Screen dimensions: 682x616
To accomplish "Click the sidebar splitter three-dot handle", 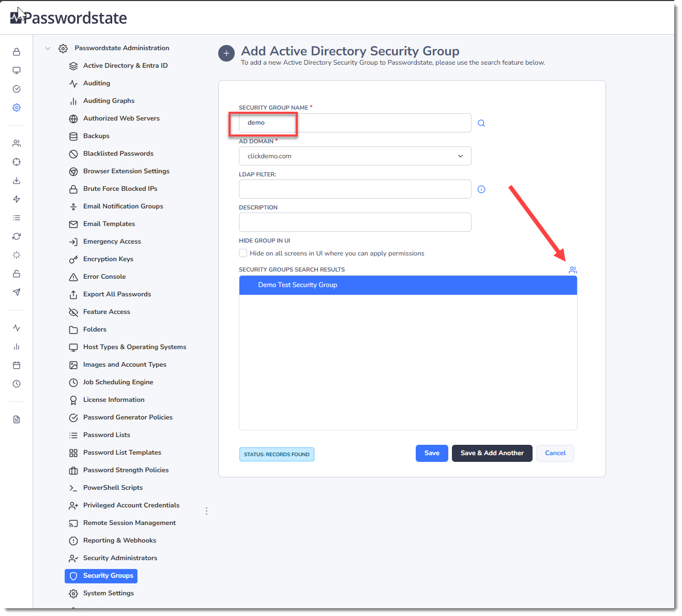I will click(206, 511).
